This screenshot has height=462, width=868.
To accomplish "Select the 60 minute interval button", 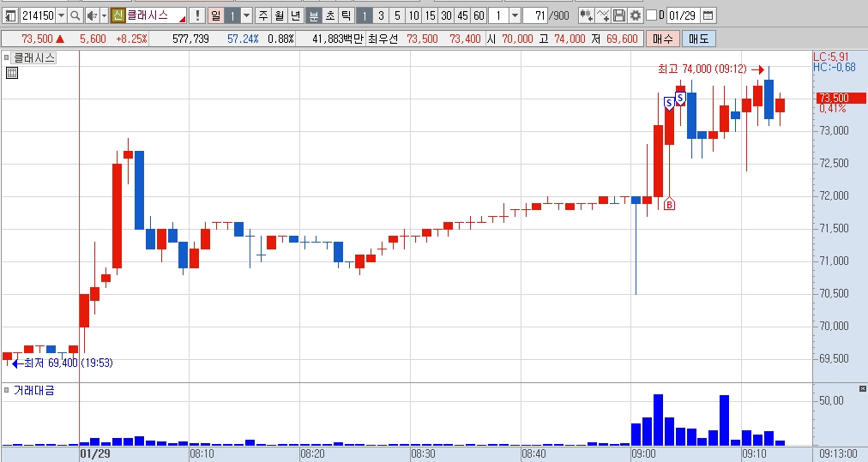I will pos(479,15).
